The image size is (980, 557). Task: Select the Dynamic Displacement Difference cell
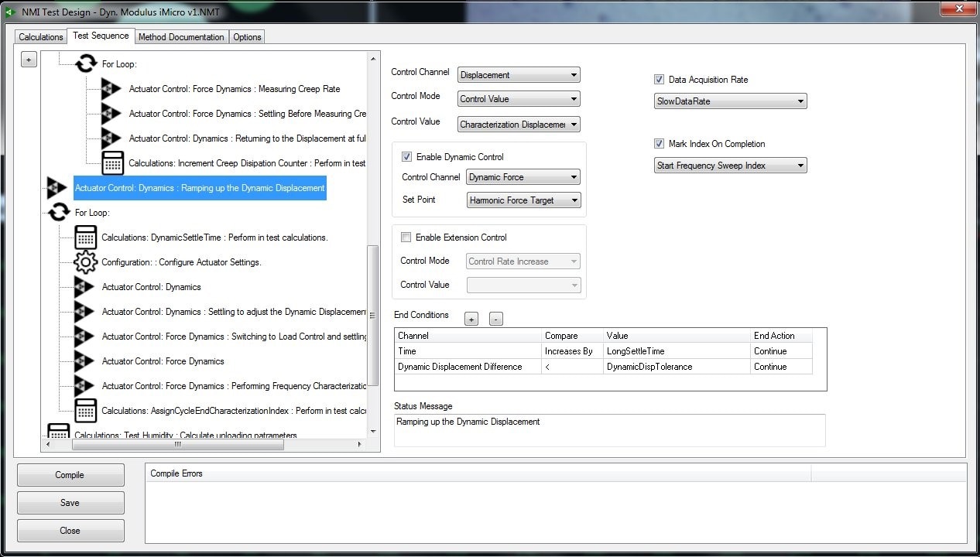click(x=468, y=367)
